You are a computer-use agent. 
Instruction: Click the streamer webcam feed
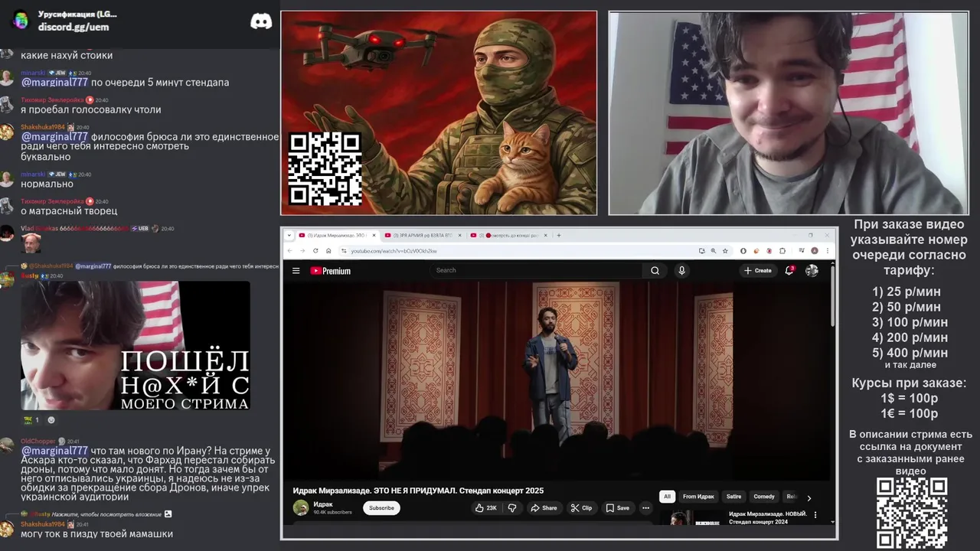pos(789,112)
